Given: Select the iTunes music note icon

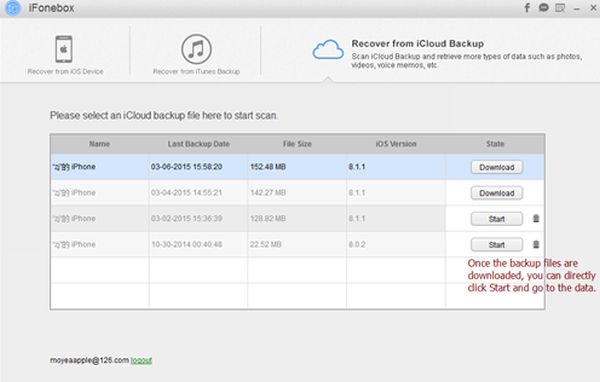Looking at the screenshot, I should tap(196, 49).
